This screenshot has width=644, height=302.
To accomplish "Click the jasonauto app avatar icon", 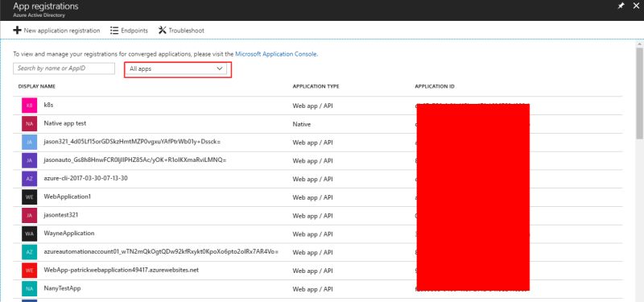I will (29, 160).
